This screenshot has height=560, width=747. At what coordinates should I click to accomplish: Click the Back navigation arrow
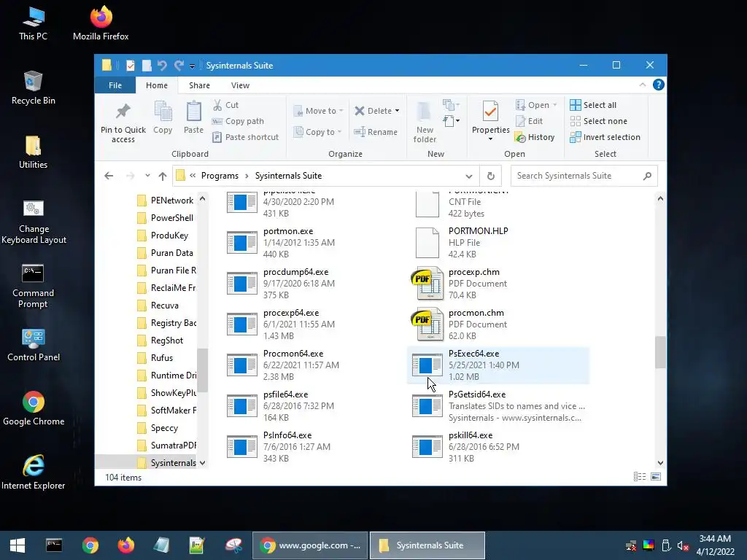point(109,176)
